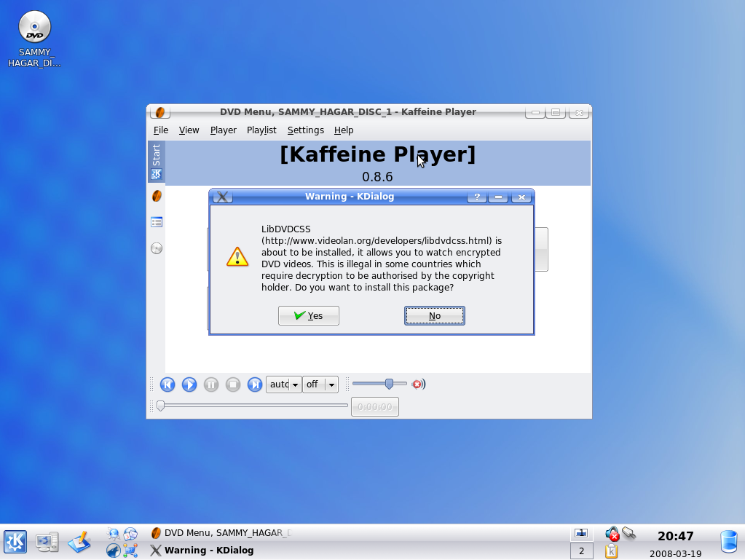The image size is (745, 560).
Task: Open the playlist icon in the sidebar
Action: pos(157,222)
